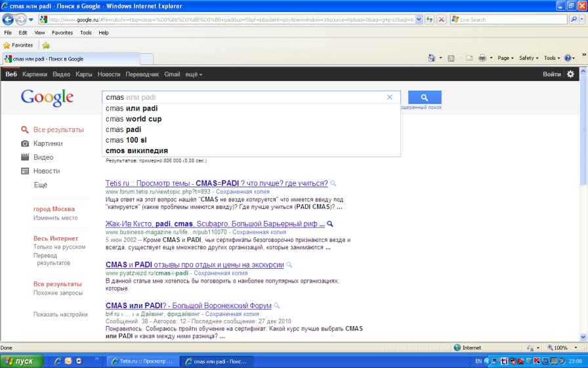Click the browser Forward arrow button
Viewport: 588px width, 368px height.
click(x=20, y=19)
